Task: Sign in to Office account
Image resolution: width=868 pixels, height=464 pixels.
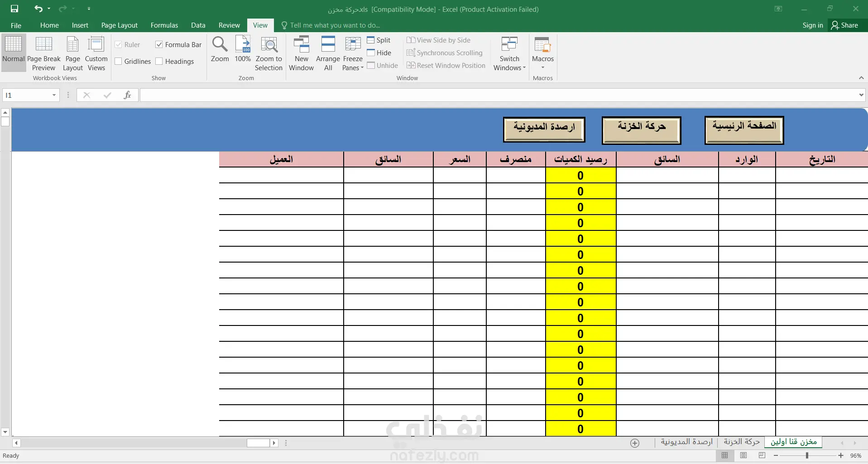Action: click(x=813, y=25)
